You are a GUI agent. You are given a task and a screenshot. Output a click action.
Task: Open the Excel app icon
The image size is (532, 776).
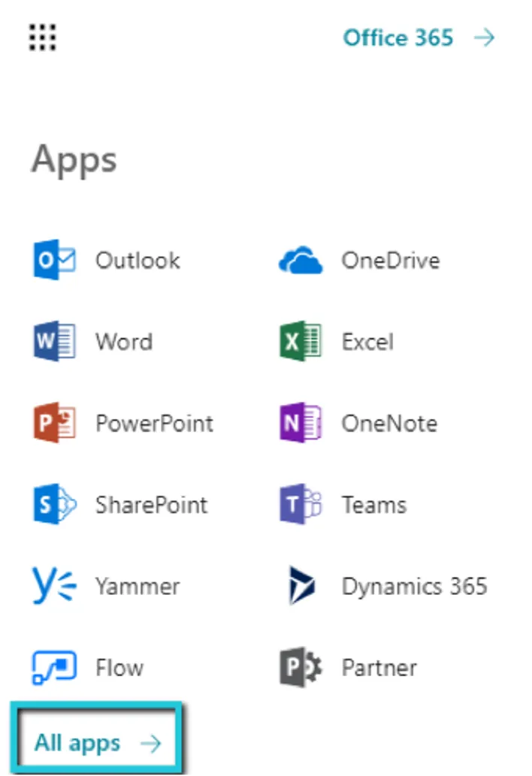click(x=301, y=341)
